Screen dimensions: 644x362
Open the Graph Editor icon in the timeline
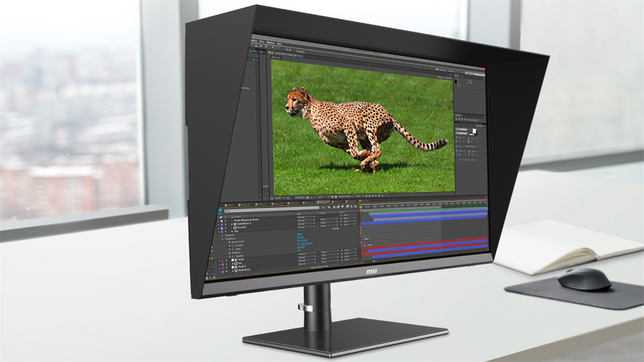click(x=356, y=207)
